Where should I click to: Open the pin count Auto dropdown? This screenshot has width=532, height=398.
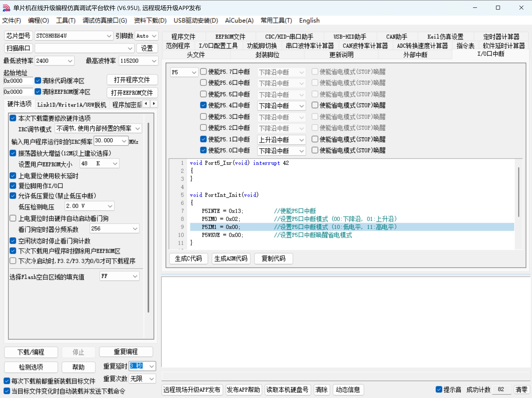(146, 36)
